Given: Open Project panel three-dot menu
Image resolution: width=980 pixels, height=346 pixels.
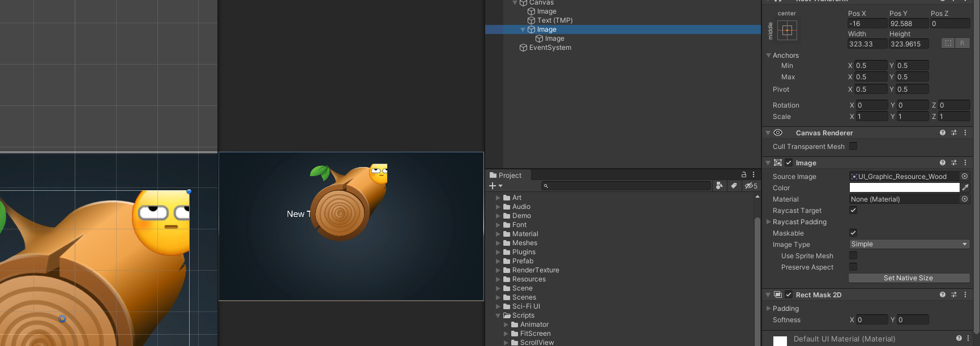Looking at the screenshot, I should coord(754,175).
